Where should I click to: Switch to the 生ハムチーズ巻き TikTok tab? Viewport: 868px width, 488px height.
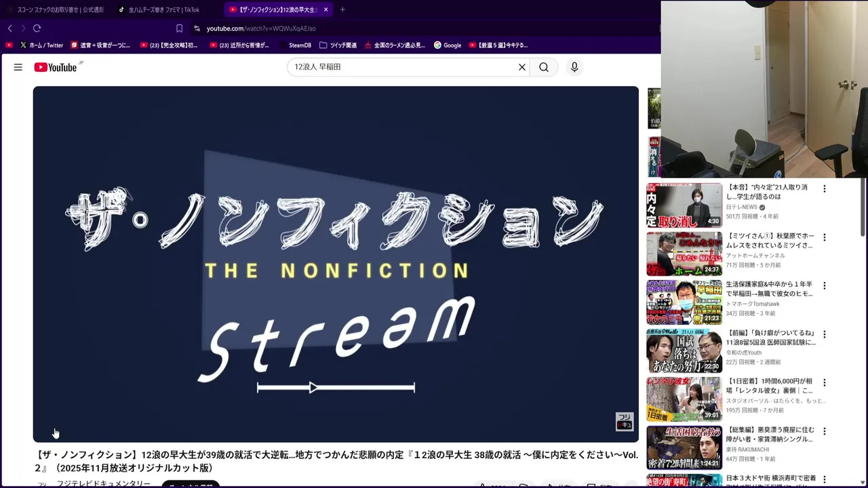click(164, 9)
